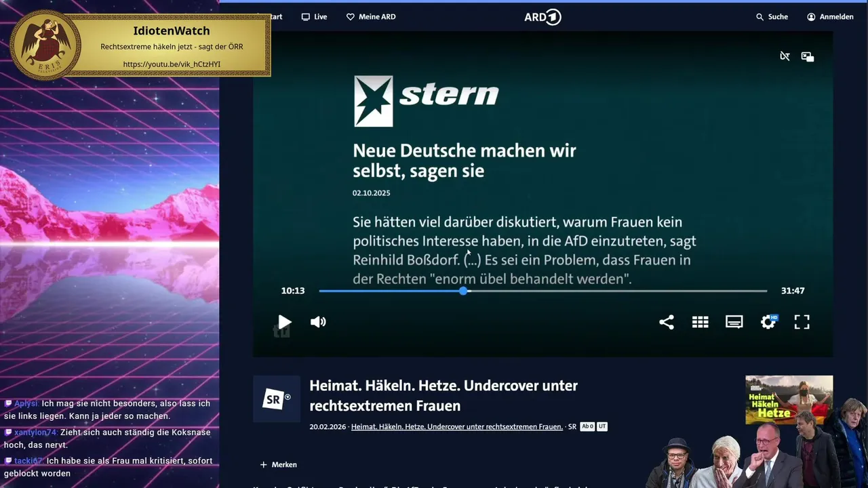
Task: Toggle subtitles in the player
Action: pos(734,322)
